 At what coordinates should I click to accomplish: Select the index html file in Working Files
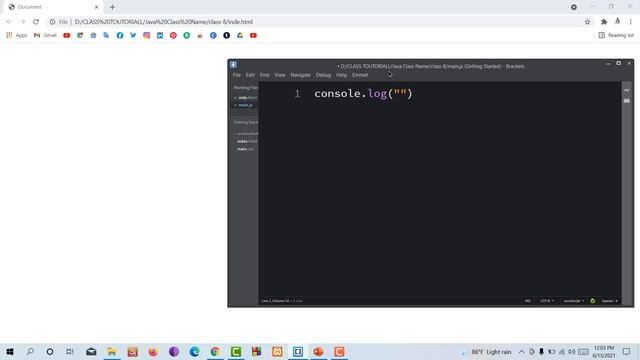[248, 98]
